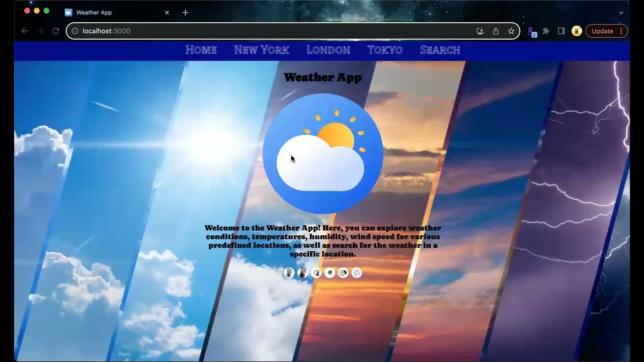Open the purple R extension with badge 2
Viewport: 644px width, 362px height.
click(532, 32)
